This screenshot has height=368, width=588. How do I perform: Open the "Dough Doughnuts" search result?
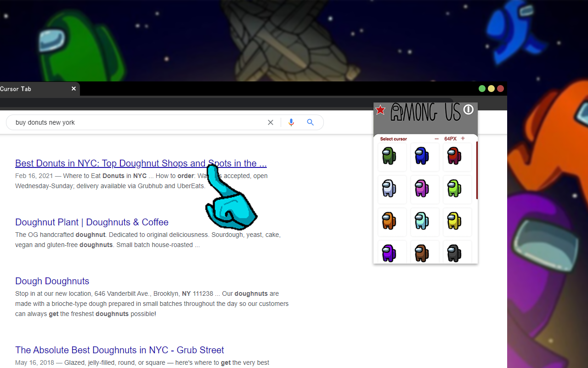52,281
